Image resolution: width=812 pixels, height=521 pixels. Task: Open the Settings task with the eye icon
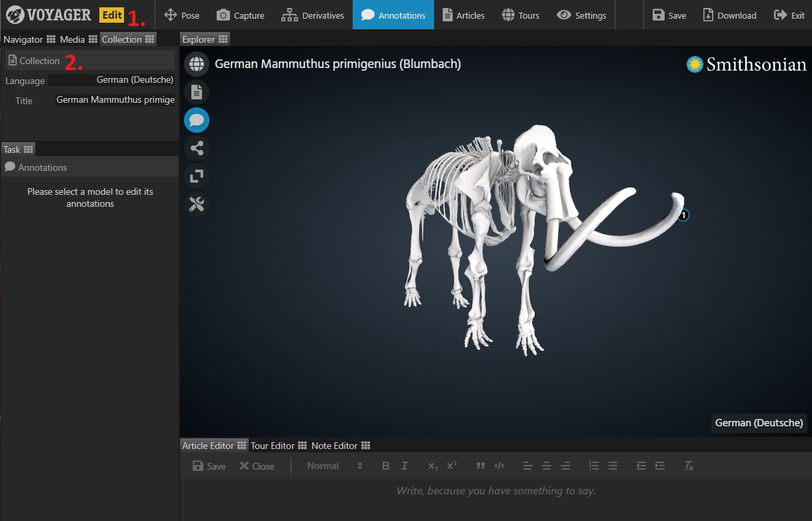[581, 15]
